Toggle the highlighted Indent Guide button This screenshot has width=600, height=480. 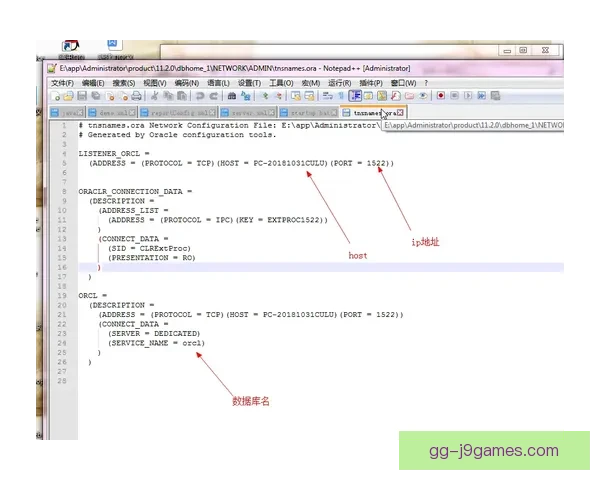pos(355,96)
